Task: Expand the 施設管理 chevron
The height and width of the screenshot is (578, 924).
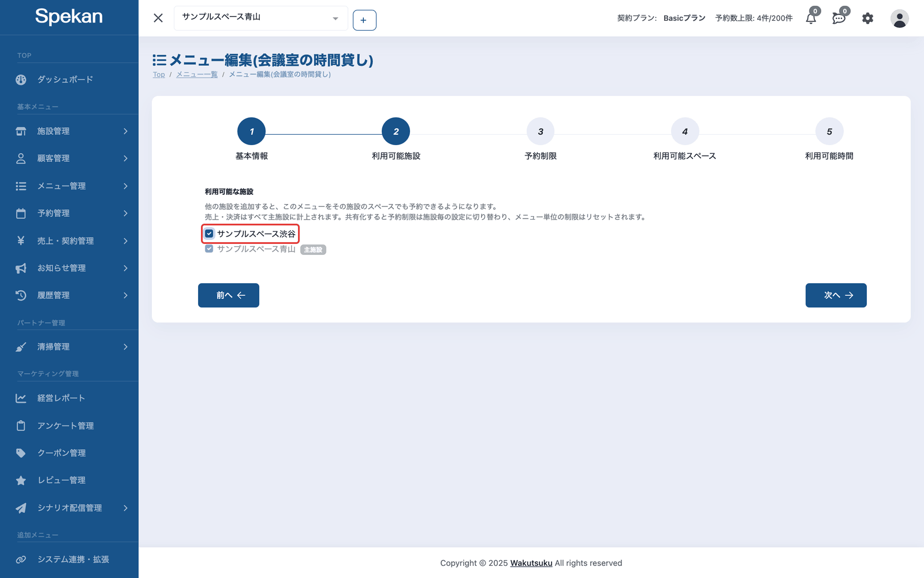Action: [x=125, y=131]
